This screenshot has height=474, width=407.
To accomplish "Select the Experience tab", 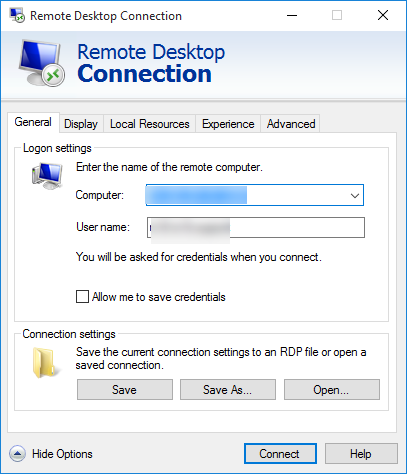I will point(228,124).
